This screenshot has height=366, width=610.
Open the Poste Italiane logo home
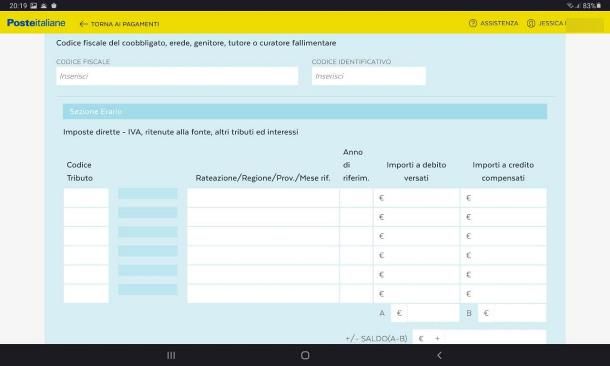click(x=36, y=23)
